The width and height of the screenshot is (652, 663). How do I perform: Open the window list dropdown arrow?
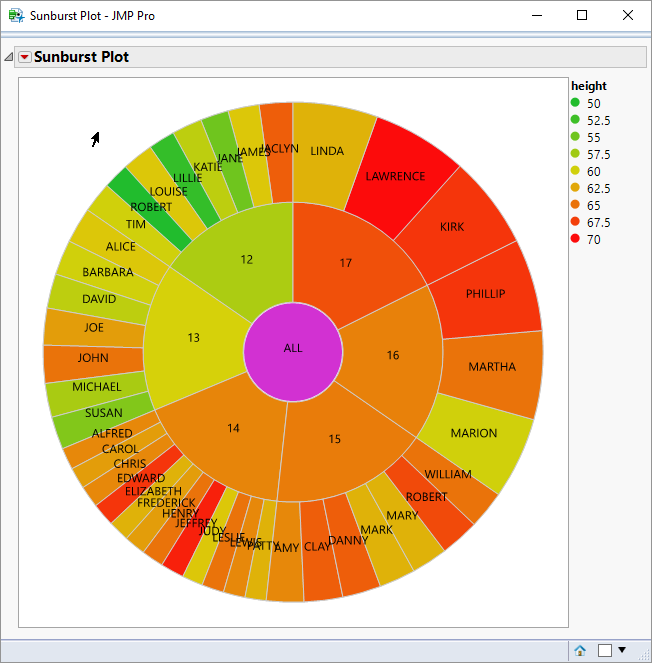coord(622,649)
